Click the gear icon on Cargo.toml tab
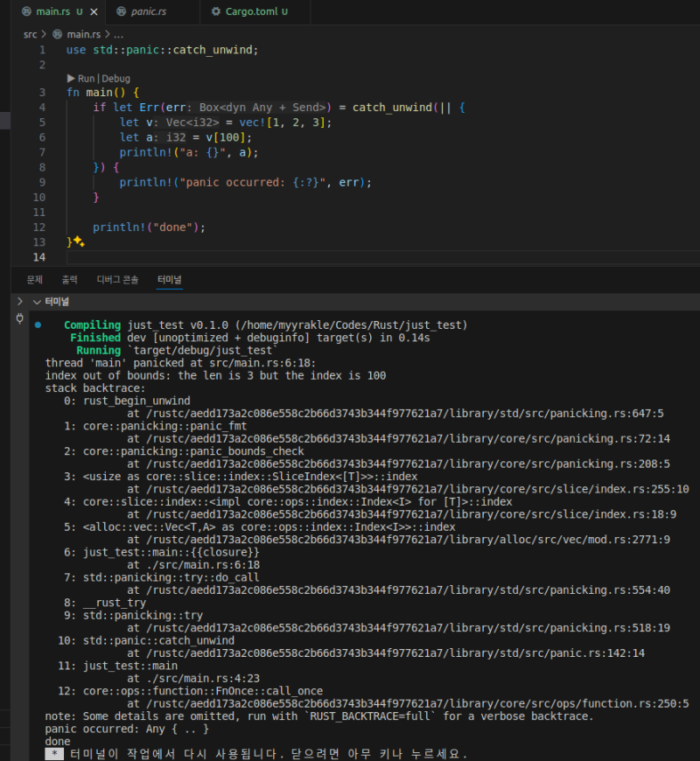The width and height of the screenshot is (700, 761). coord(216,12)
